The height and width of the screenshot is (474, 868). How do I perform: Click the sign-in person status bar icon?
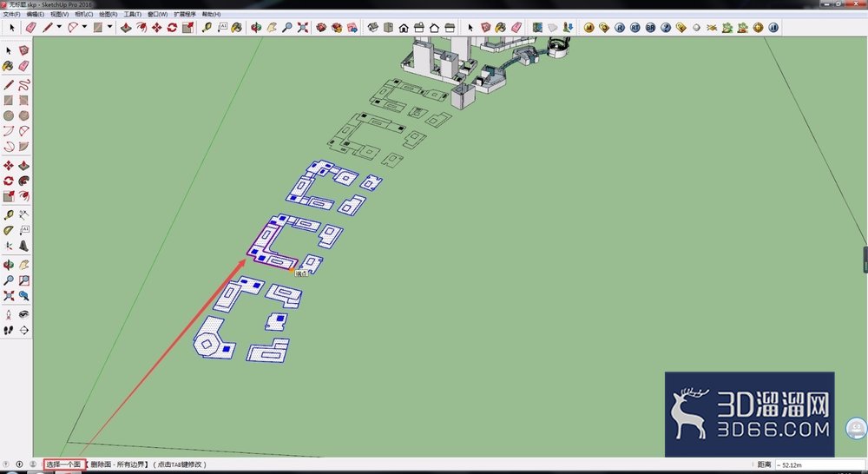33,464
